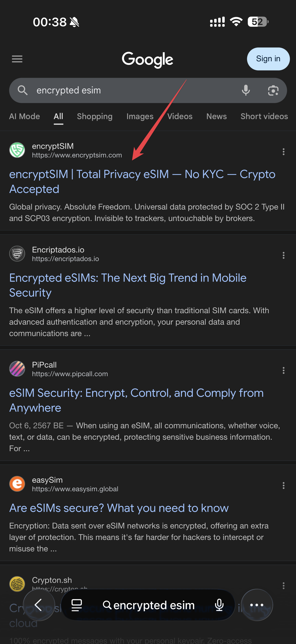The width and height of the screenshot is (296, 644).
Task: Open the hamburger menu
Action: (x=17, y=59)
